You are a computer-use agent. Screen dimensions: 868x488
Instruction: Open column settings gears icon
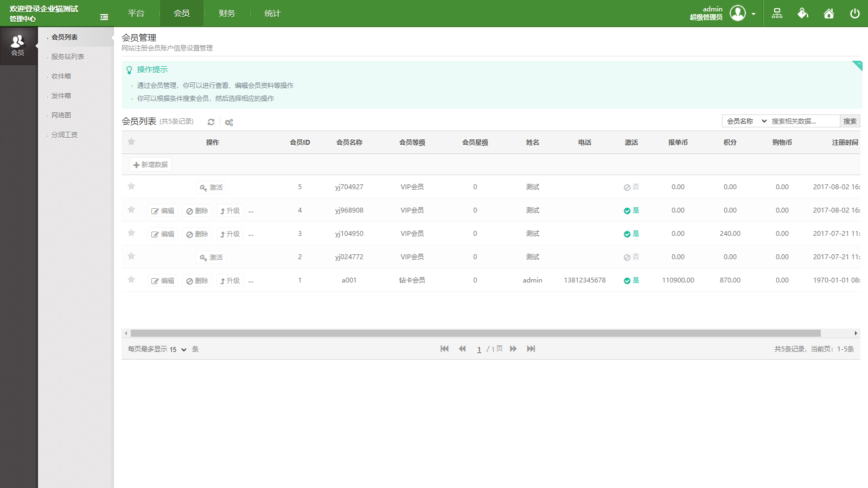(229, 123)
